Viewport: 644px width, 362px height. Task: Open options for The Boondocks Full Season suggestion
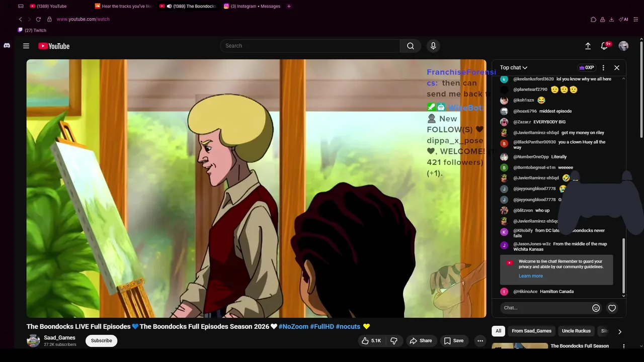pos(624,346)
